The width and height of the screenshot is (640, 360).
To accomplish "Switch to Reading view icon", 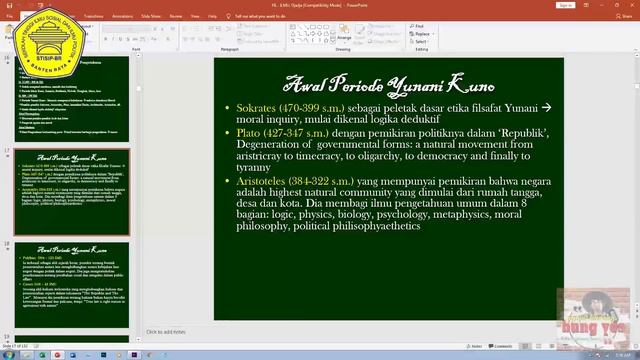I will (x=552, y=346).
